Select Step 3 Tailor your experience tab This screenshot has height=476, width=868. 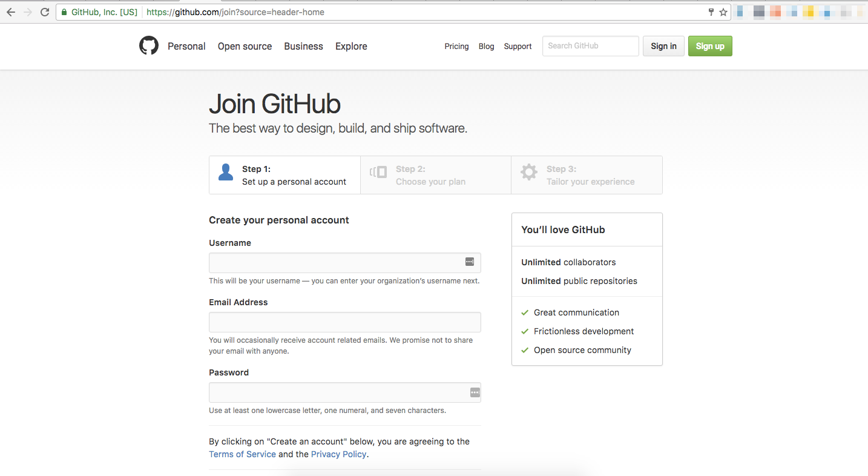587,175
